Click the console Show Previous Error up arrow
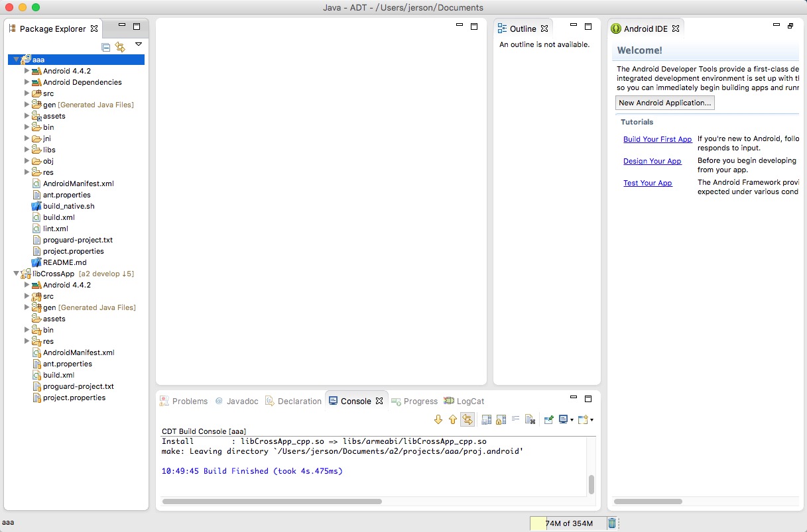Viewport: 807px width, 532px height. point(453,419)
